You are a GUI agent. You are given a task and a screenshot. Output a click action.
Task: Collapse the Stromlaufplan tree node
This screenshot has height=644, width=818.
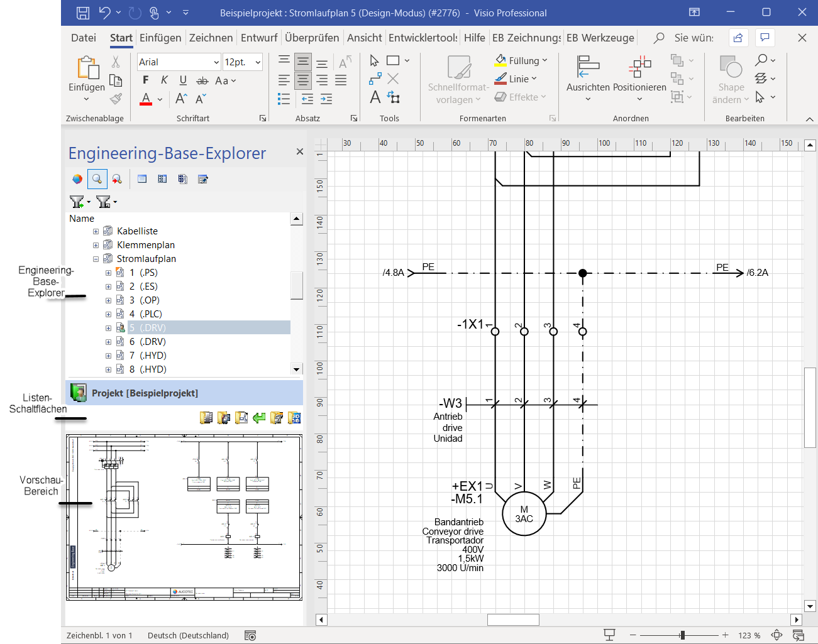pyautogui.click(x=96, y=259)
